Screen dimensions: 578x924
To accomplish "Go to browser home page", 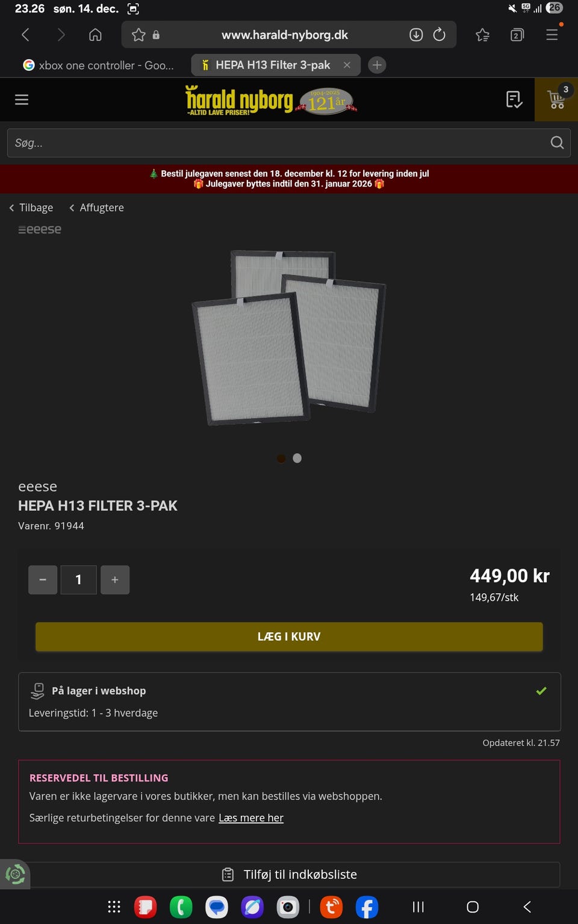I will tap(95, 35).
